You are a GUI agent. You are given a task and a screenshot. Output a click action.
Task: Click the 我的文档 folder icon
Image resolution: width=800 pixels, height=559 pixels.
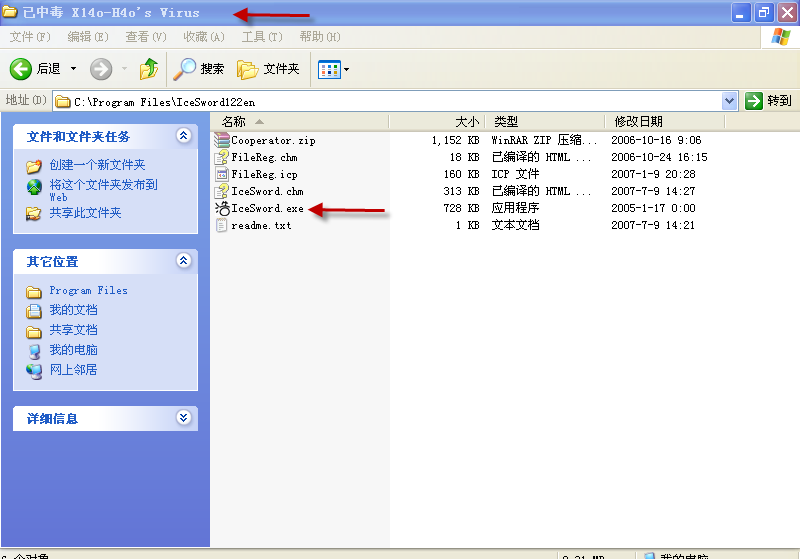(34, 311)
